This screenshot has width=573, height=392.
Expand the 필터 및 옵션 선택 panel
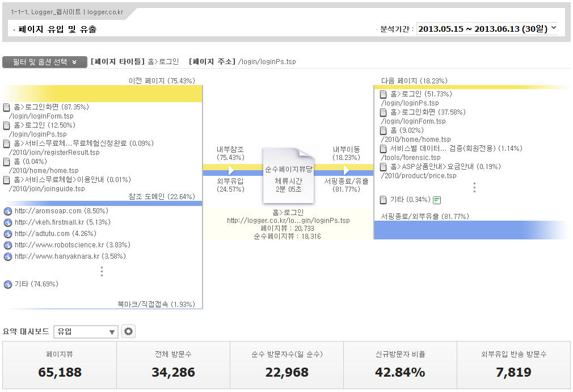(x=45, y=62)
